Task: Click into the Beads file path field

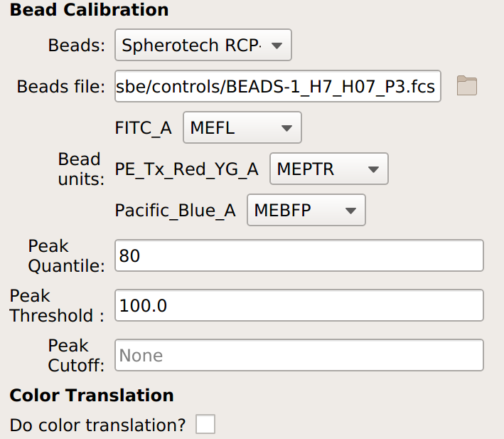Action: pos(278,86)
